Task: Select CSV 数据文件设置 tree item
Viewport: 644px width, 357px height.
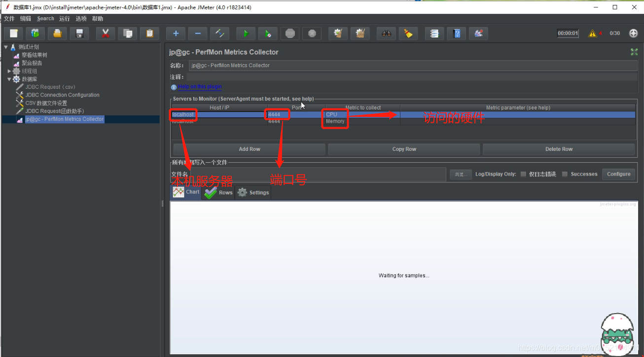Action: 46,103
